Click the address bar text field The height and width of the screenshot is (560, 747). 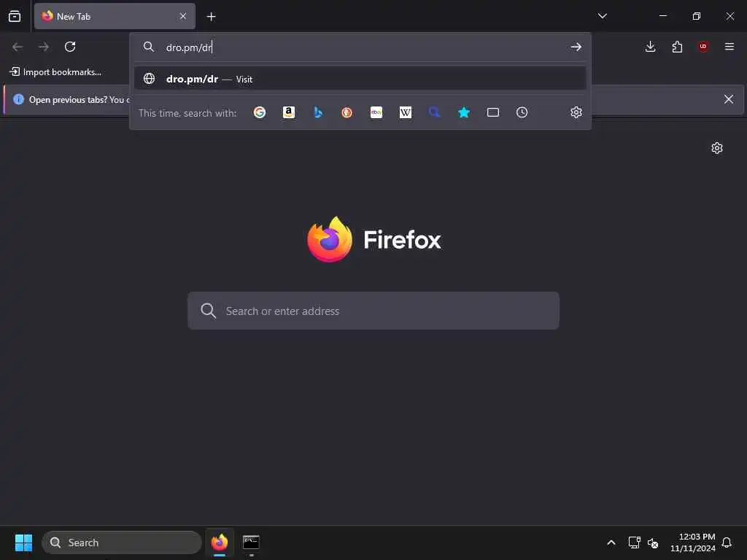pos(362,47)
